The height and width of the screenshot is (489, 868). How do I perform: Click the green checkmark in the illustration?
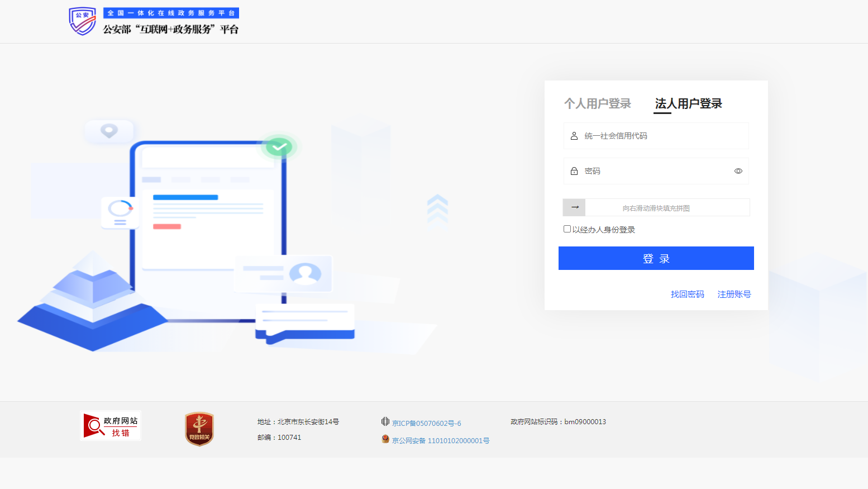(x=279, y=147)
